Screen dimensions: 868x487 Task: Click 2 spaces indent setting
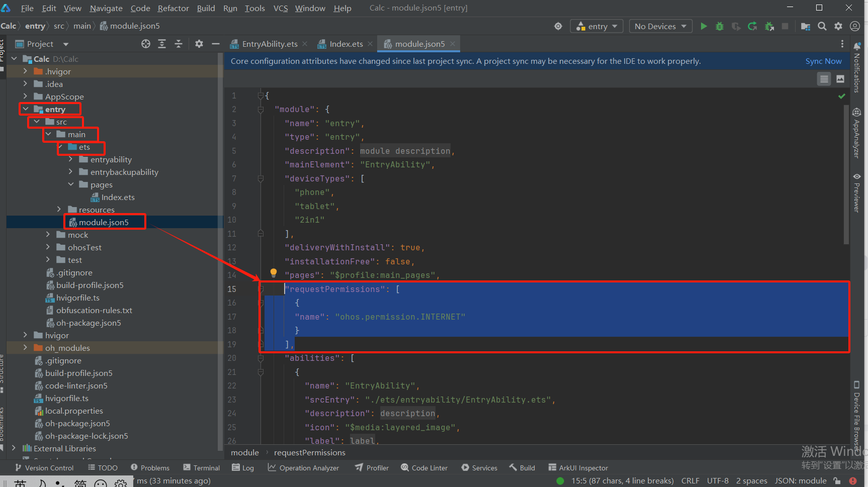point(751,480)
